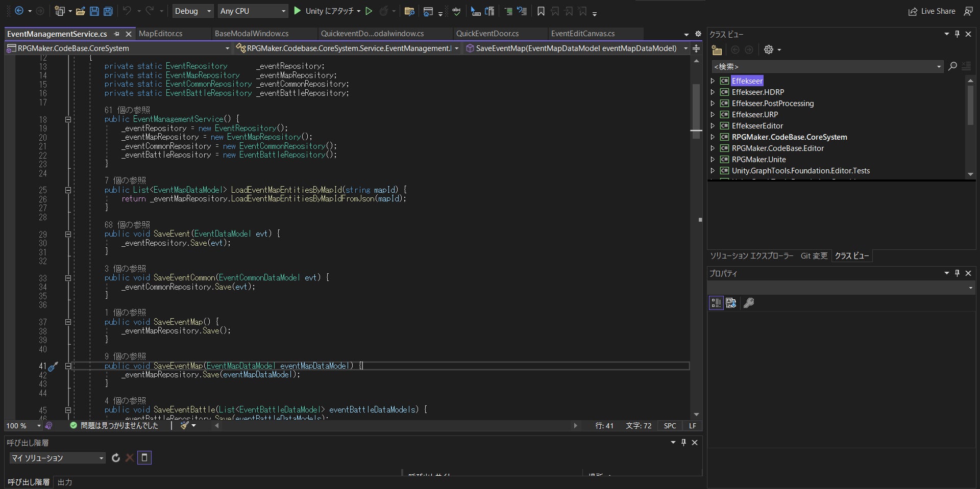Toggle the call hierarchy code preview button

pyautogui.click(x=144, y=458)
